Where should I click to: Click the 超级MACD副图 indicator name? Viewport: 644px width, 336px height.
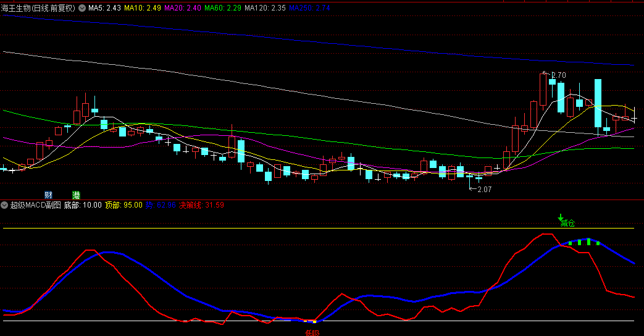pyautogui.click(x=35, y=205)
